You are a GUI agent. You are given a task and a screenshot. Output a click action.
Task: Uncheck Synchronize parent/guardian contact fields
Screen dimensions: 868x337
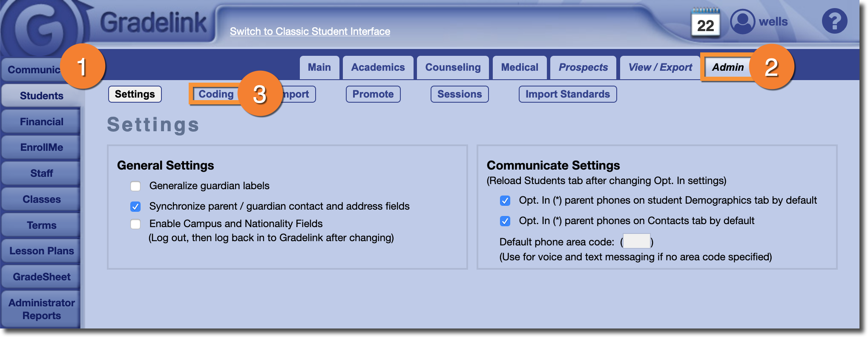(x=135, y=207)
